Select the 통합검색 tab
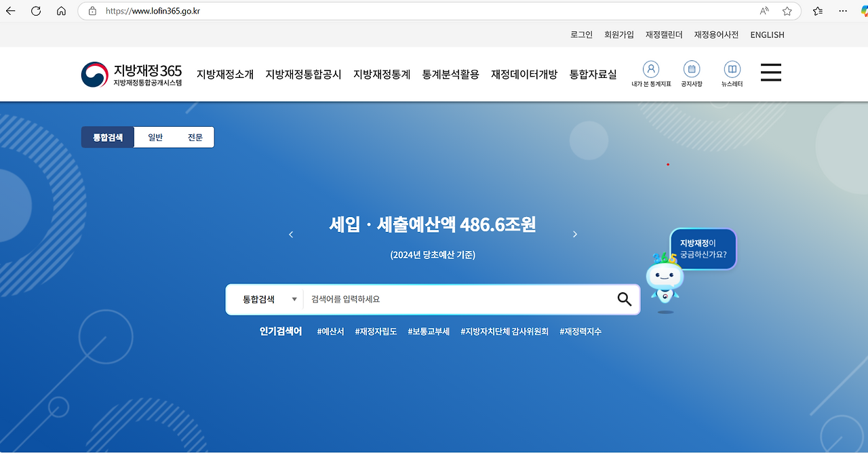Screen dimensions: 868x453 (x=108, y=137)
